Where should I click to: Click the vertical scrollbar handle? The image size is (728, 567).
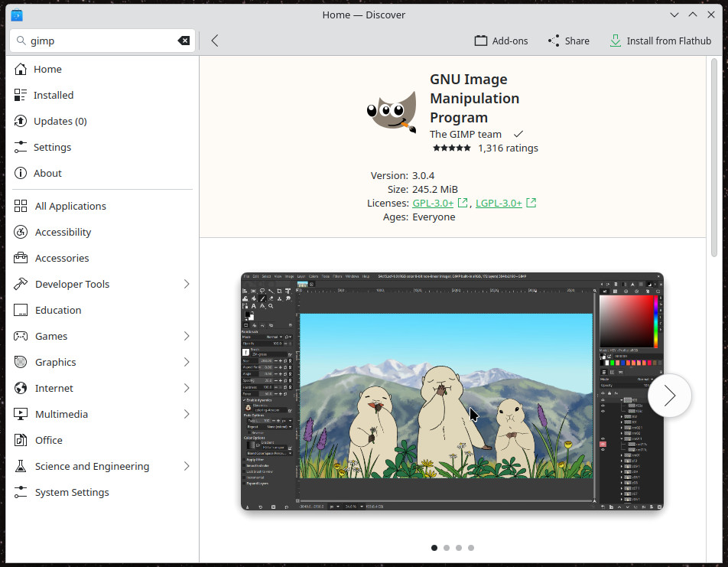tap(714, 157)
